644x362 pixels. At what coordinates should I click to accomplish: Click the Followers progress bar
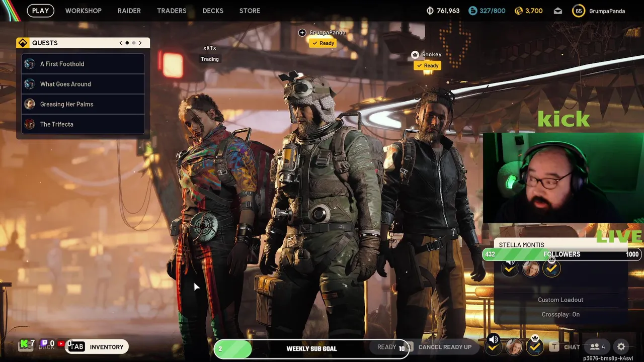point(561,254)
